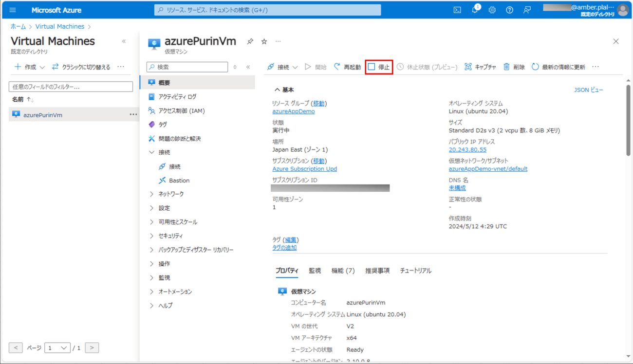Switch to 推奨事項 tab

coord(377,271)
